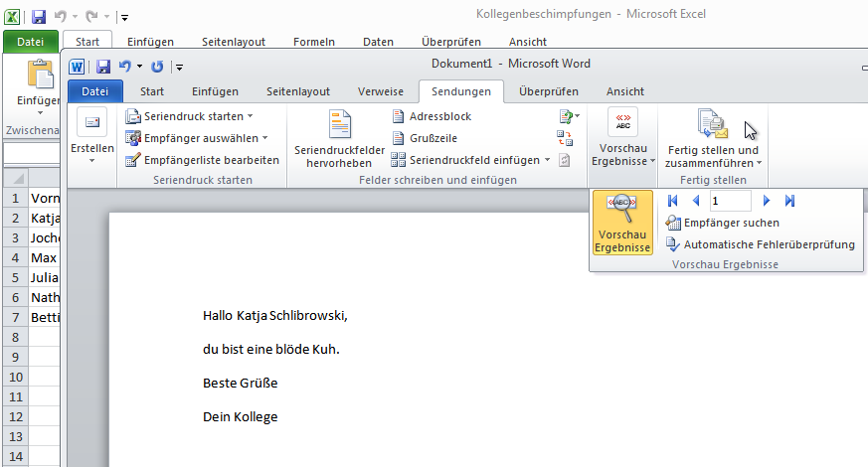Save the Word document via toolbar icon
The image size is (868, 467).
tap(103, 67)
